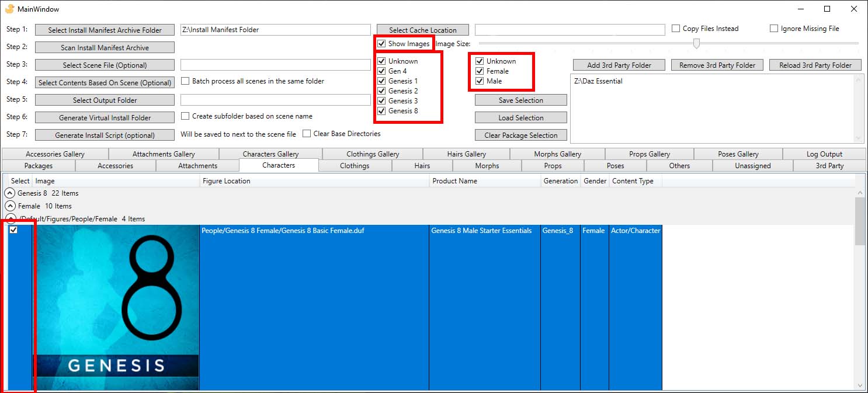
Task: Open the Morphs Gallery tab
Action: 558,154
